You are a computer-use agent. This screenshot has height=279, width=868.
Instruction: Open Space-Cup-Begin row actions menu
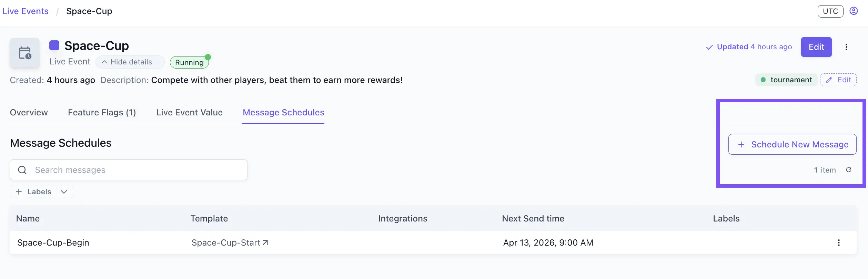(x=839, y=243)
